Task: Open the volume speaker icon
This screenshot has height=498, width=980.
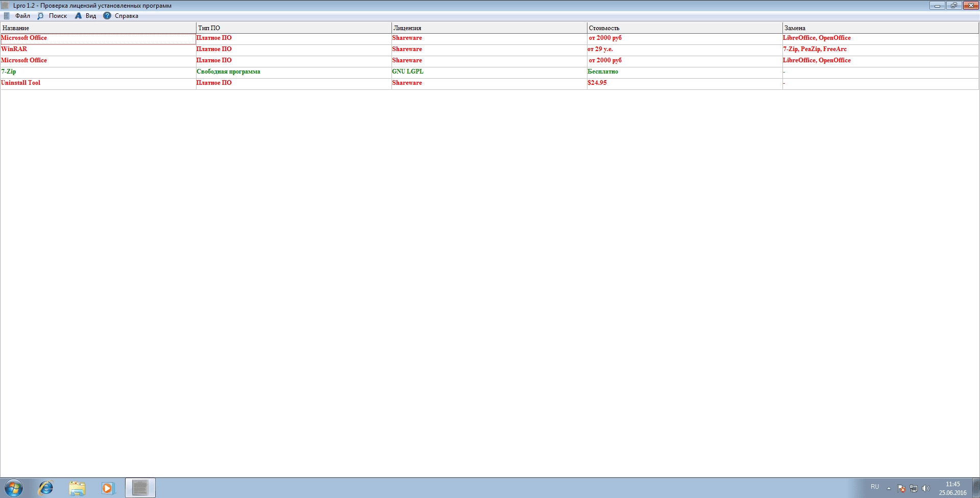Action: coord(926,488)
